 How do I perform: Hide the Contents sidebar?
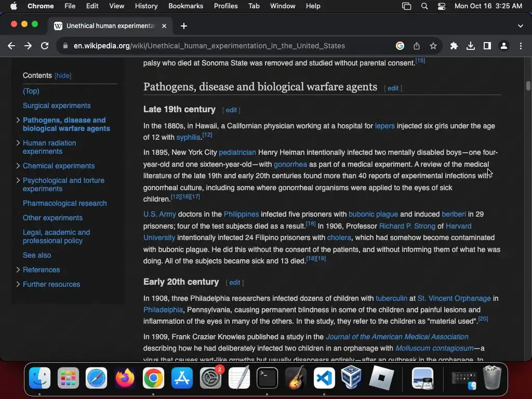click(x=63, y=76)
